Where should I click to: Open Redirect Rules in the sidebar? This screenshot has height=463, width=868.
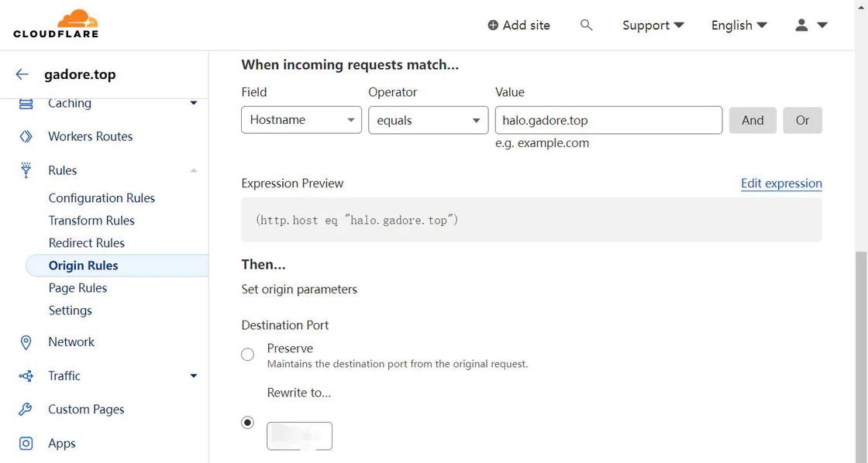(x=87, y=243)
